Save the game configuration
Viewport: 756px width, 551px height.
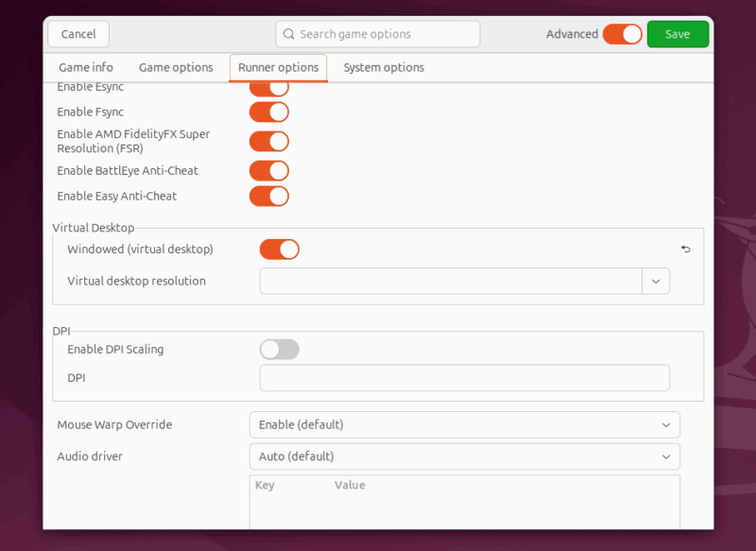point(678,33)
